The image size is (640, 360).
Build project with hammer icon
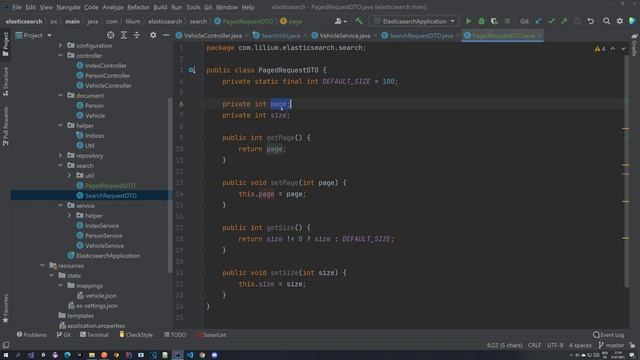click(359, 21)
